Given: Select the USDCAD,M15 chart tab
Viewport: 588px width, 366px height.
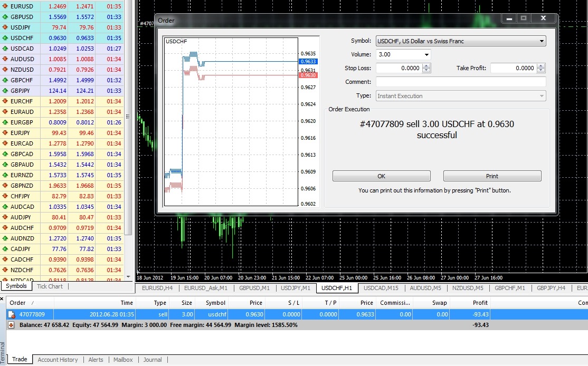Looking at the screenshot, I should (x=381, y=288).
